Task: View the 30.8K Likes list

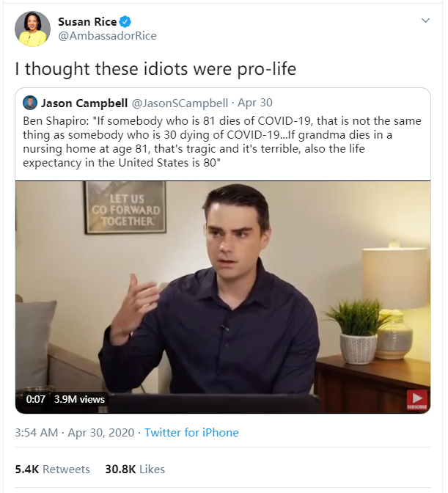Action: [x=135, y=470]
